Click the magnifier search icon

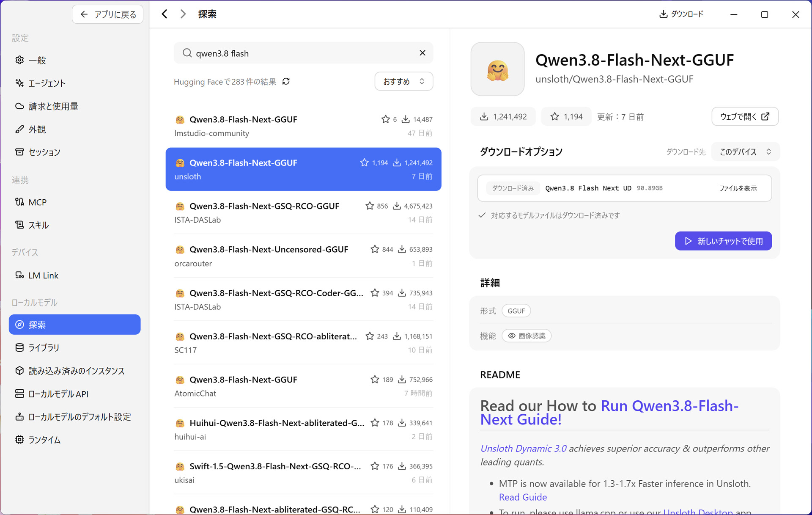pos(187,53)
